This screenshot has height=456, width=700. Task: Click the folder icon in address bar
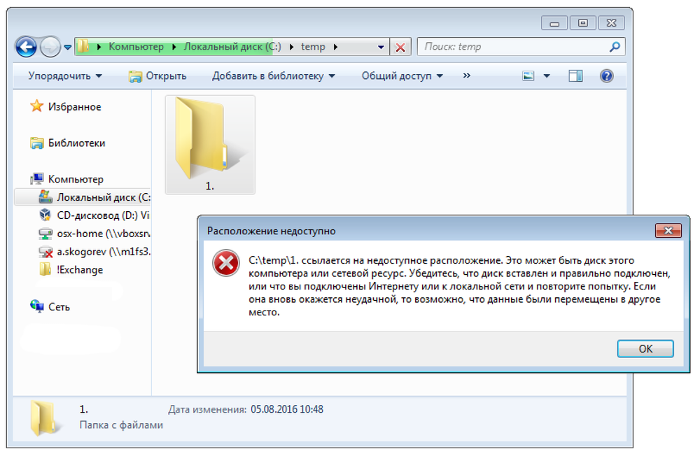[83, 46]
